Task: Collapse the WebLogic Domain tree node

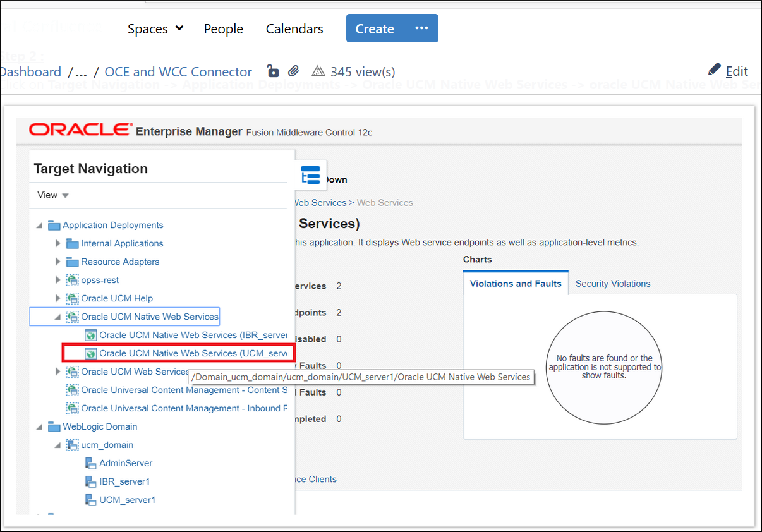Action: (40, 427)
